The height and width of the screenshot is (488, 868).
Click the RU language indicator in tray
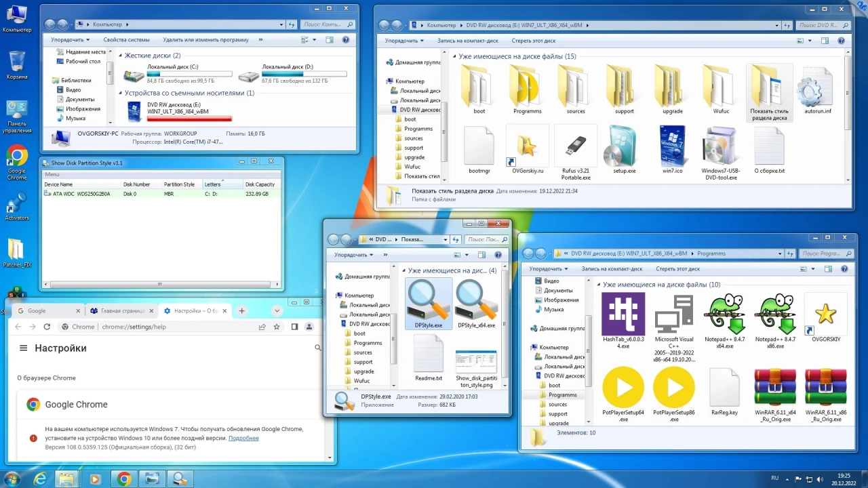coord(774,479)
